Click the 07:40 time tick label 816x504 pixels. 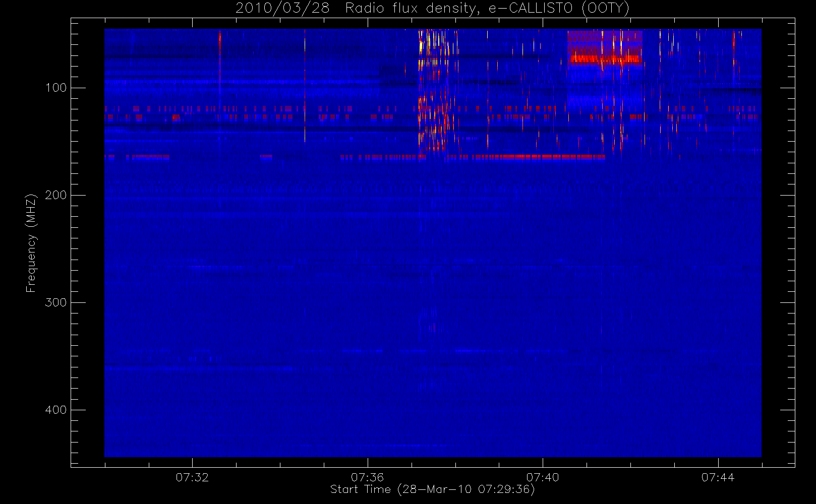543,477
